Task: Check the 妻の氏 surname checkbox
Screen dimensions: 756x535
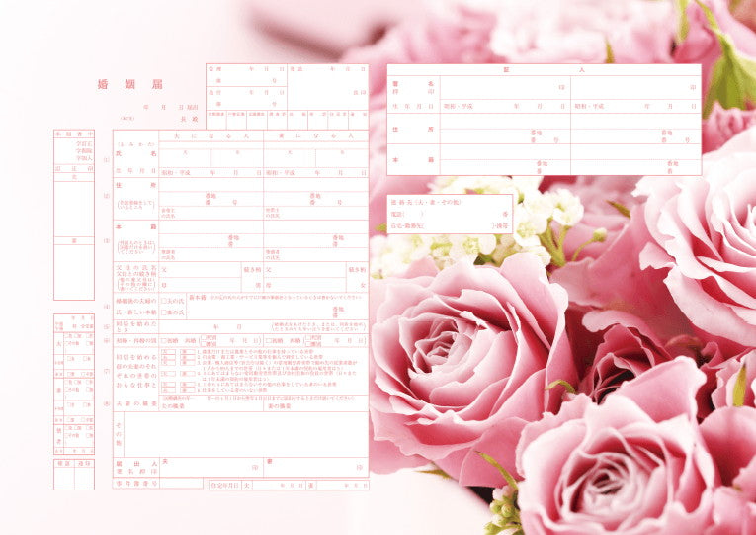Action: [164, 312]
